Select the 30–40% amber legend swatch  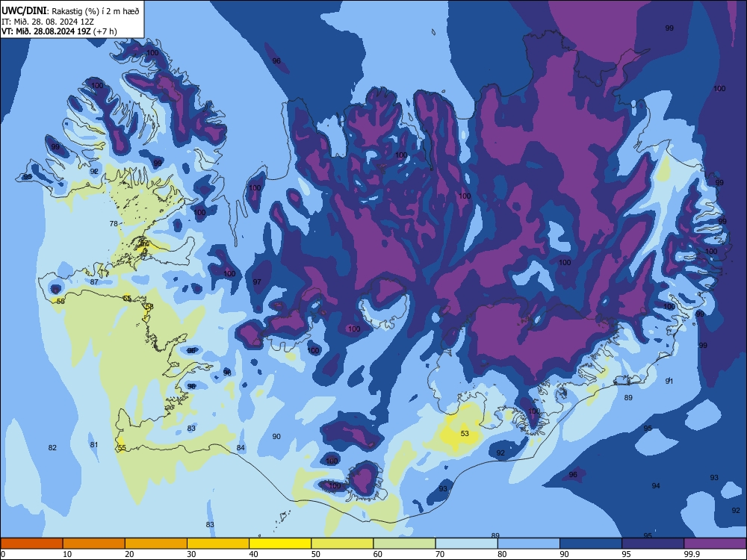coord(218,544)
